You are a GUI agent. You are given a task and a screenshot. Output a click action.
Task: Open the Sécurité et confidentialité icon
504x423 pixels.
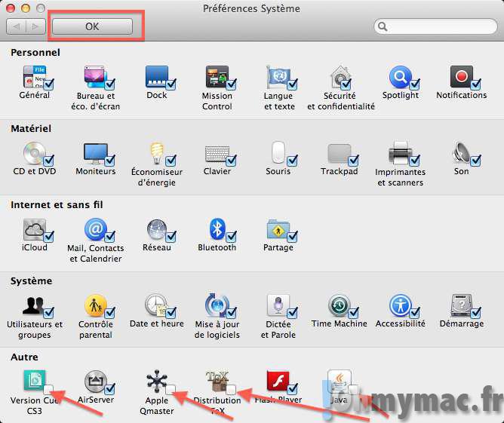(340, 77)
